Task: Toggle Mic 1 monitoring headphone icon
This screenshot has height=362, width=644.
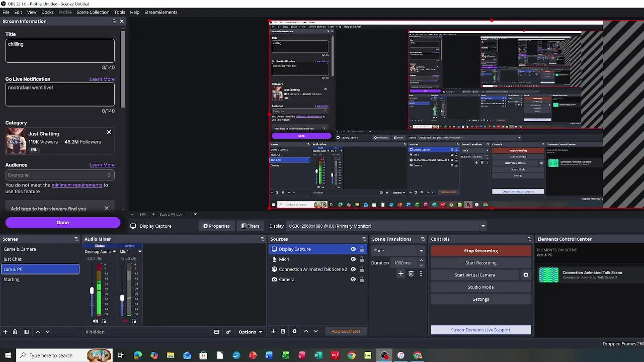Action: (x=134, y=321)
